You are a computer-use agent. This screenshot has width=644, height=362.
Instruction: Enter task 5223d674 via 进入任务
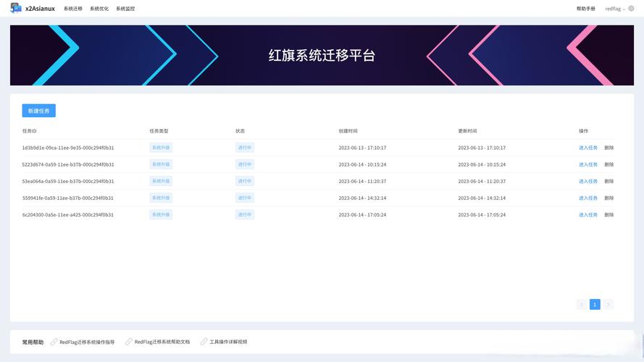pyautogui.click(x=588, y=164)
